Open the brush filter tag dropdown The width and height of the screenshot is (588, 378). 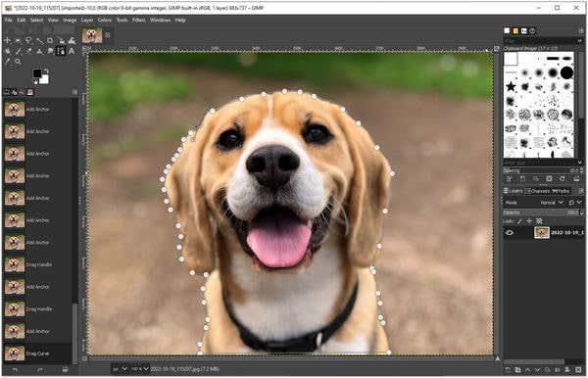[580, 40]
